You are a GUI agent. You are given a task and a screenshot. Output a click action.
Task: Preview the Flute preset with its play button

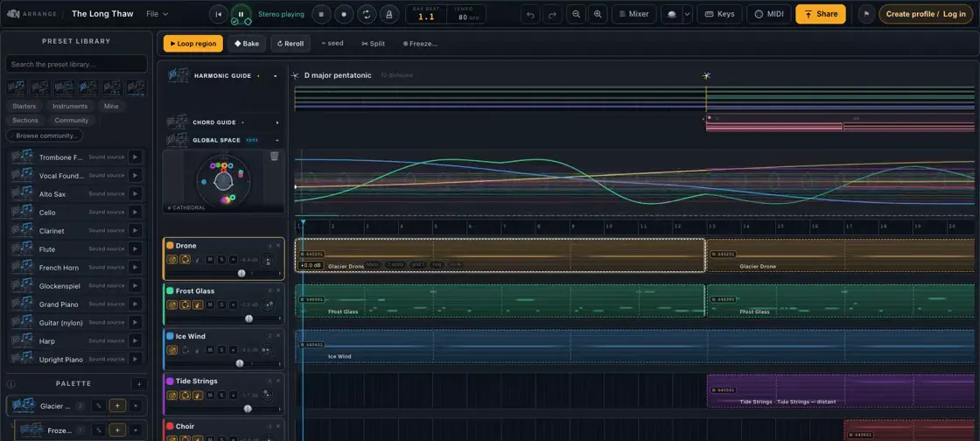coord(135,248)
